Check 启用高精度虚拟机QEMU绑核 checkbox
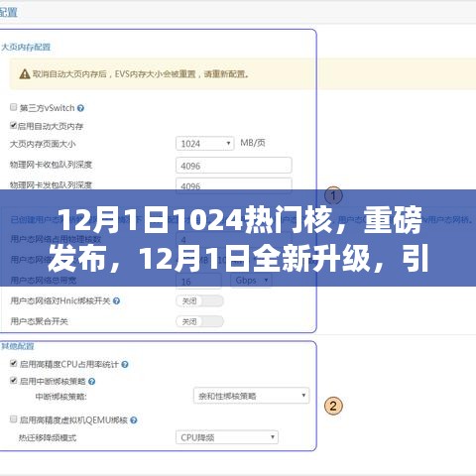The image size is (476, 476). [14, 419]
